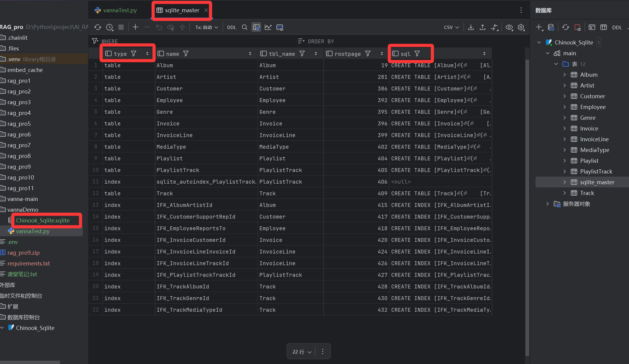Click the red disconnect data source icon
The width and height of the screenshot is (629, 364).
(x=577, y=27)
